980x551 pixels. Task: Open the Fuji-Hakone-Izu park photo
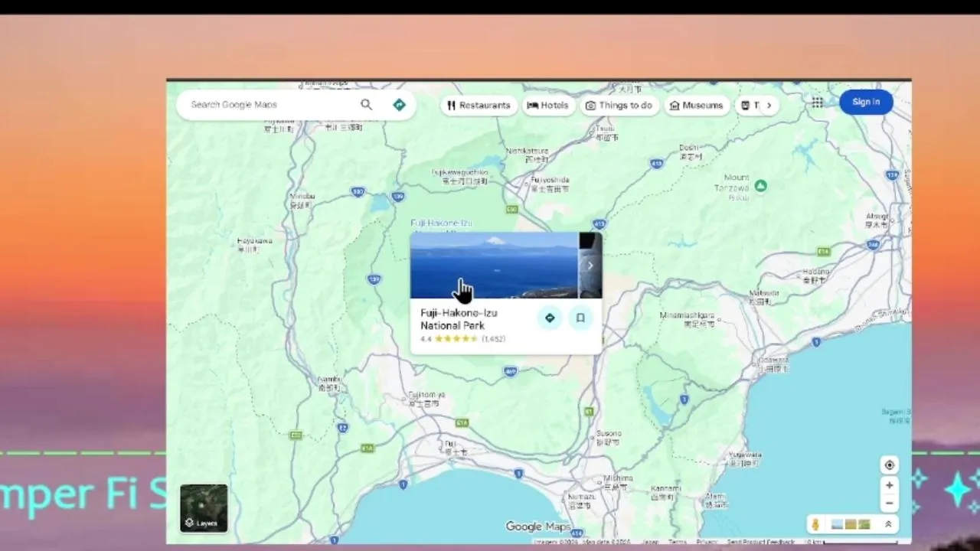[494, 266]
